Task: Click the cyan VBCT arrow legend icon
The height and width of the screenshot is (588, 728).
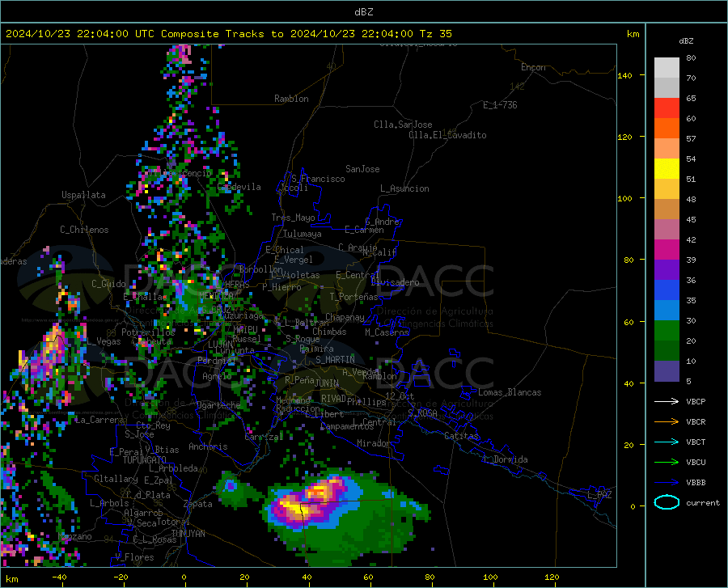Action: [667, 442]
